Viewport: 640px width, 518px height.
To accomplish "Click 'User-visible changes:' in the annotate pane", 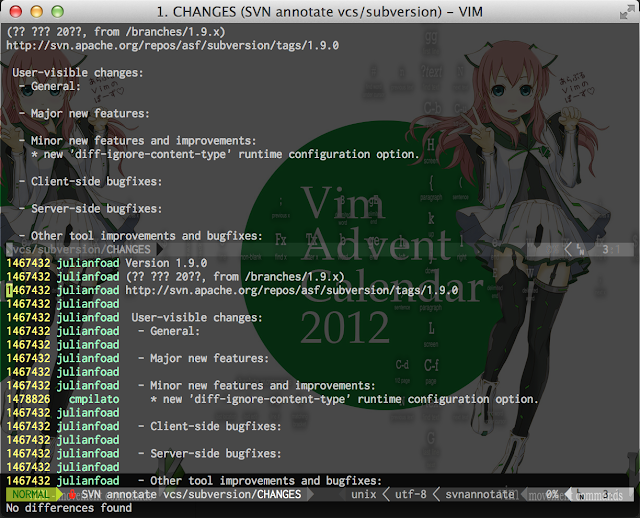I will [197, 318].
